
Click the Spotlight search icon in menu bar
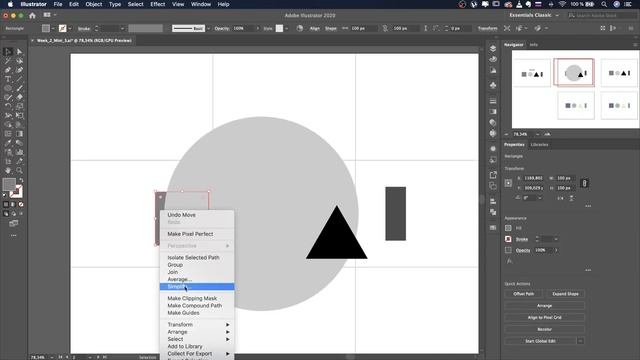point(604,4)
